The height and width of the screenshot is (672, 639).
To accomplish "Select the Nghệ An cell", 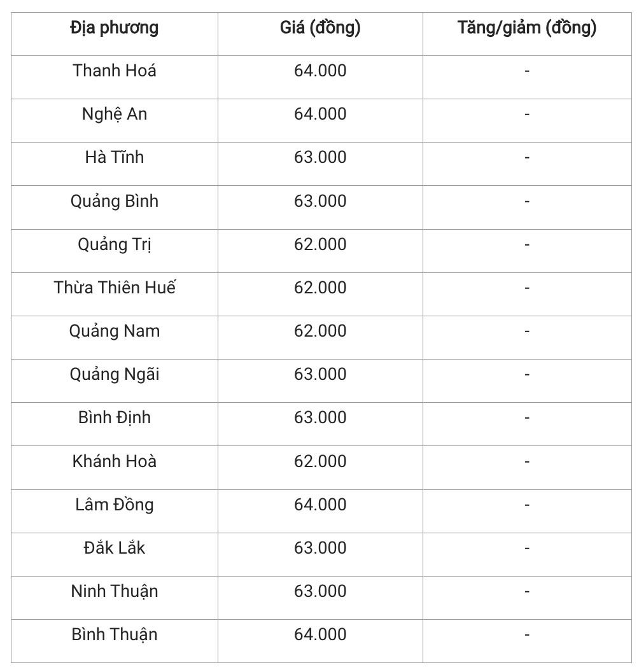I will (115, 114).
